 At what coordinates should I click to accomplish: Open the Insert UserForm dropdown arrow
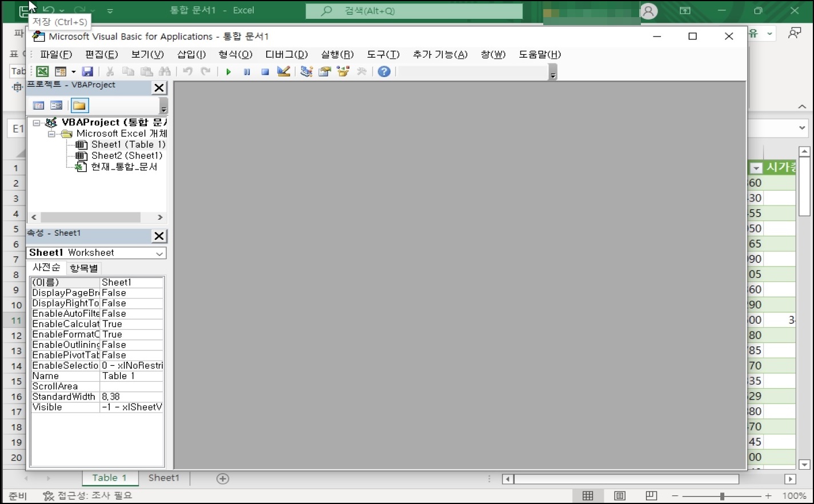click(x=73, y=71)
